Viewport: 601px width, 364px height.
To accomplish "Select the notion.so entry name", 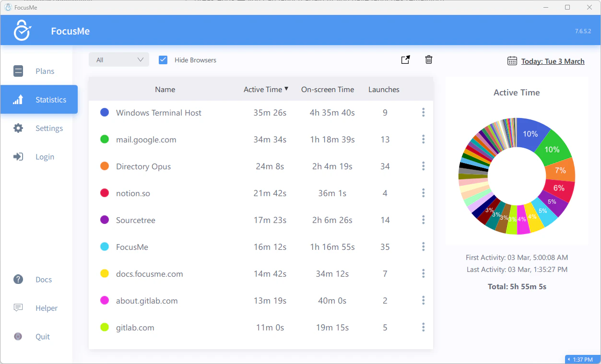I will [133, 193].
